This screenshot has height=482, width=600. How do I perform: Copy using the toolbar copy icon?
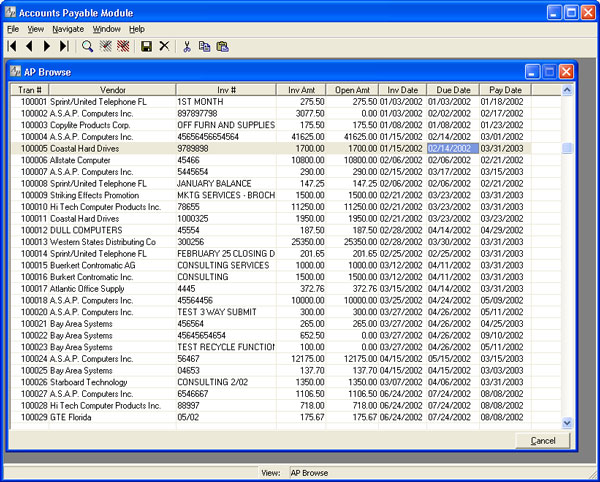pyautogui.click(x=204, y=46)
